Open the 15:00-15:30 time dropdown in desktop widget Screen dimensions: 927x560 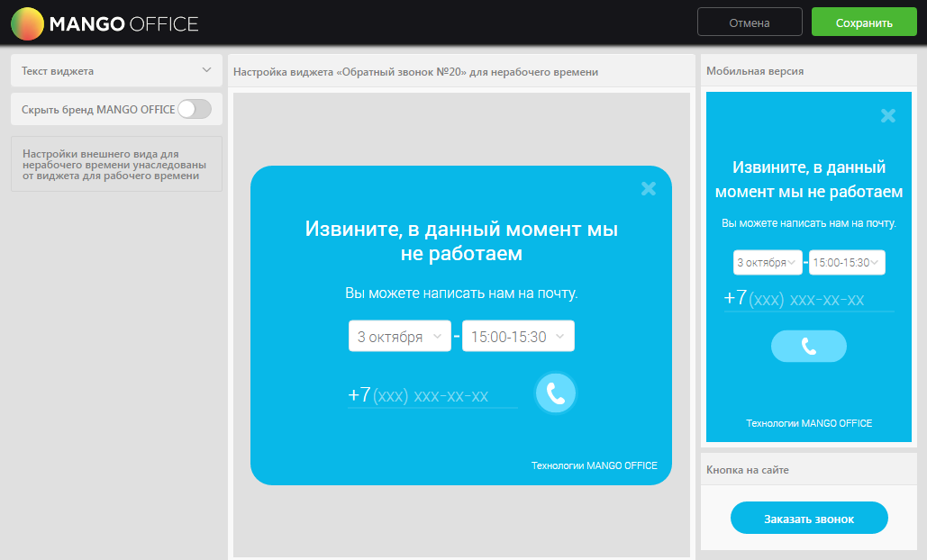518,336
